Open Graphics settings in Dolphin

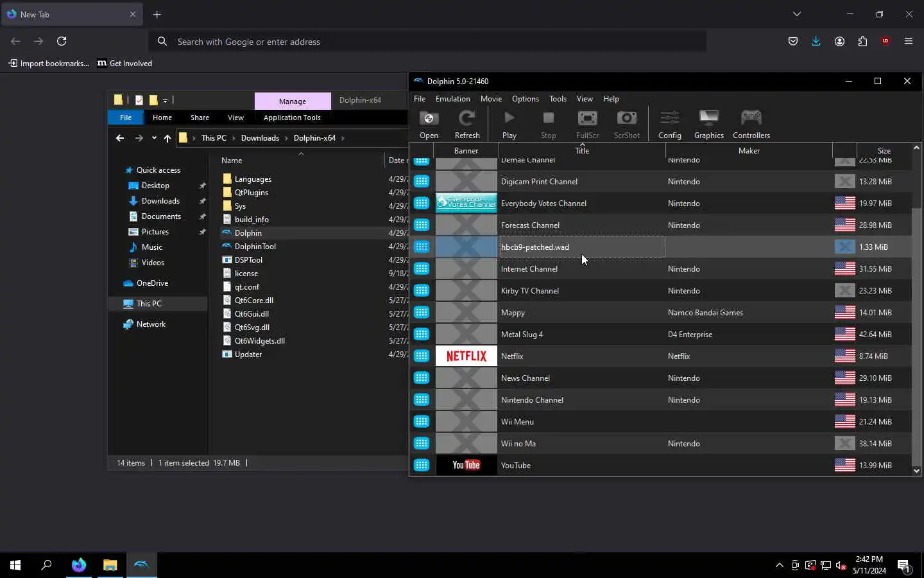pyautogui.click(x=709, y=125)
